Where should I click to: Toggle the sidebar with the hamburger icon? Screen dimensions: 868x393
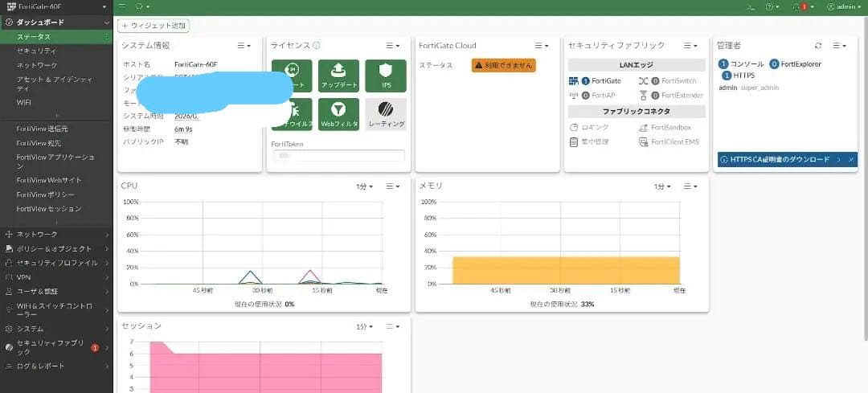(121, 6)
